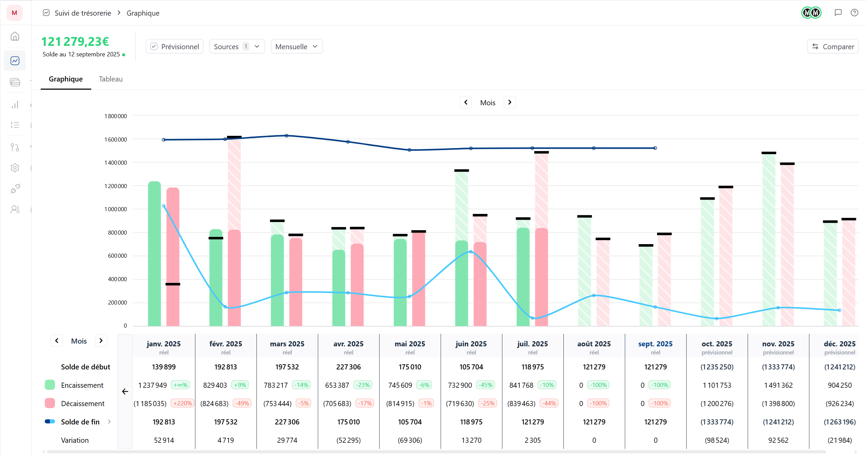Toggle the Encaissement green legend swatch
Image resolution: width=868 pixels, height=456 pixels.
click(x=50, y=385)
